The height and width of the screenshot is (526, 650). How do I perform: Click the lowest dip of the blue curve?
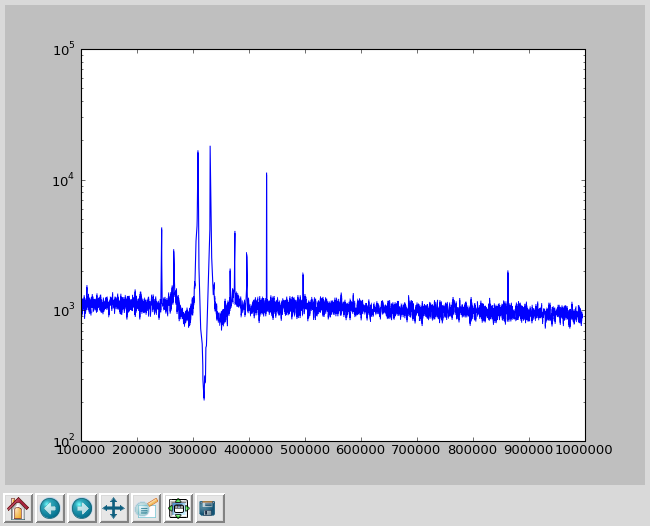coord(204,398)
